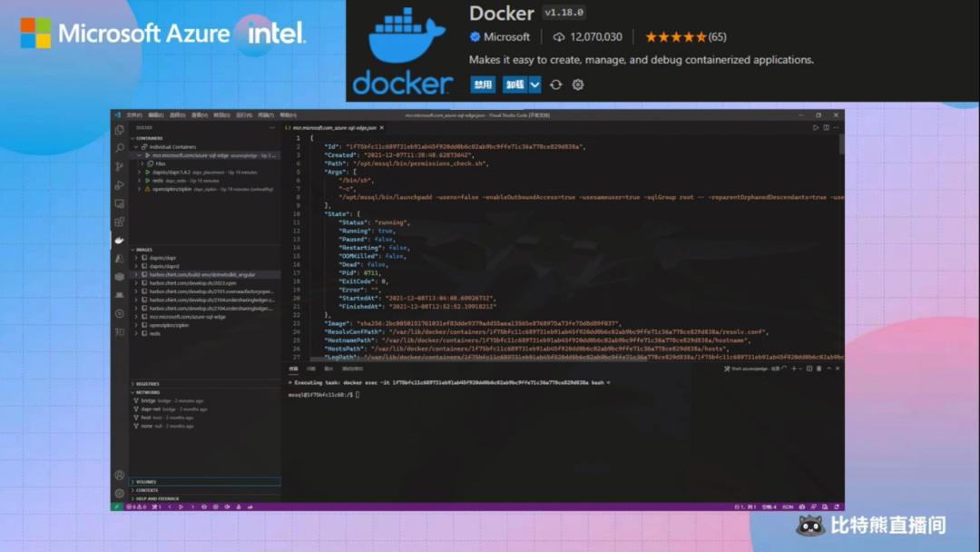Collapse the Individual Containers group
This screenshot has width=980, height=552.
tap(135, 147)
